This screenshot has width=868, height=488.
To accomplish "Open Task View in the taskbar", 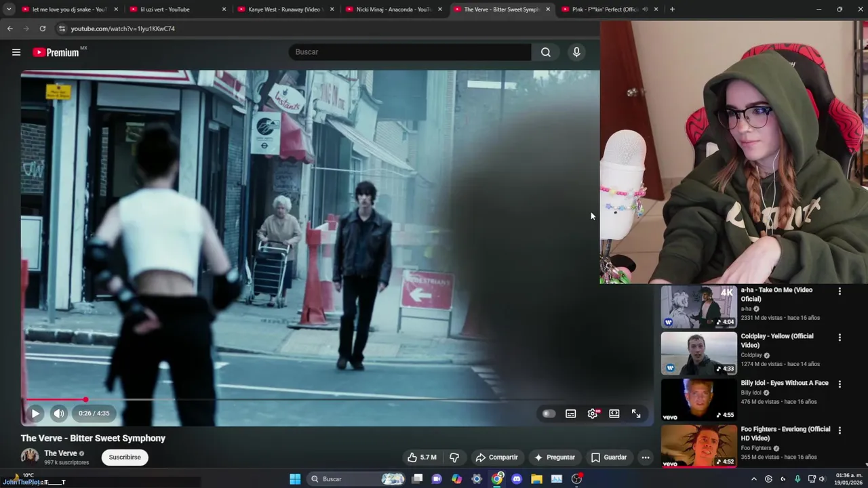I will pos(418,479).
